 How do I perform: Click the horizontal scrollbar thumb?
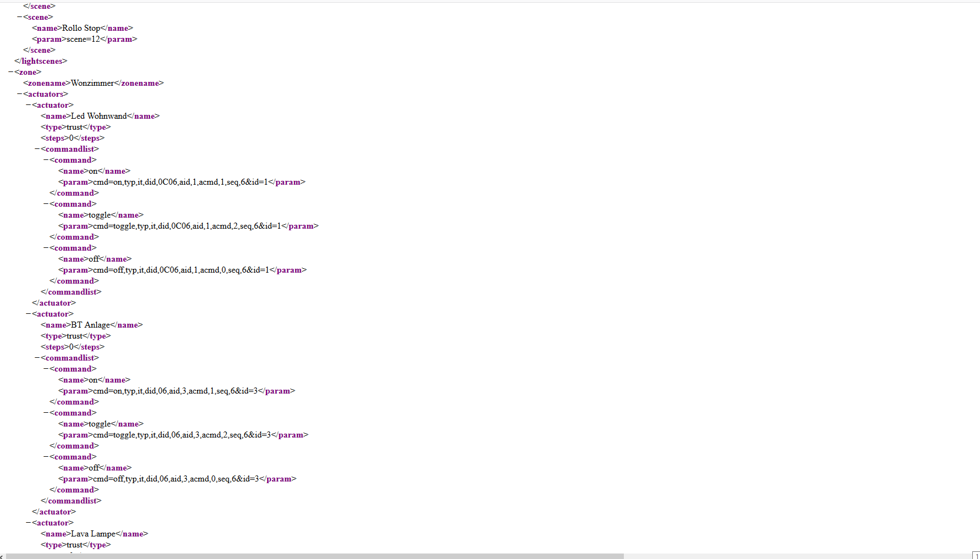314,556
